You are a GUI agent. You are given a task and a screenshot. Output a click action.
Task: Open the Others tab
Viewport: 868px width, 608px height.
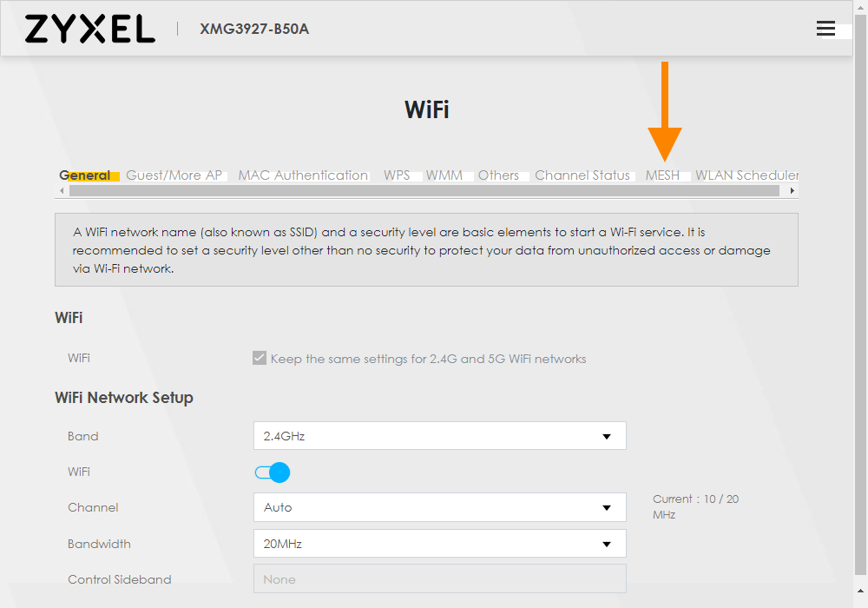click(498, 175)
